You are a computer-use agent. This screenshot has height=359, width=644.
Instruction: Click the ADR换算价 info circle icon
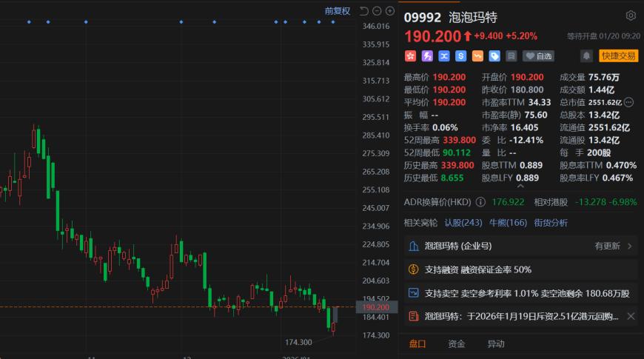(480, 202)
